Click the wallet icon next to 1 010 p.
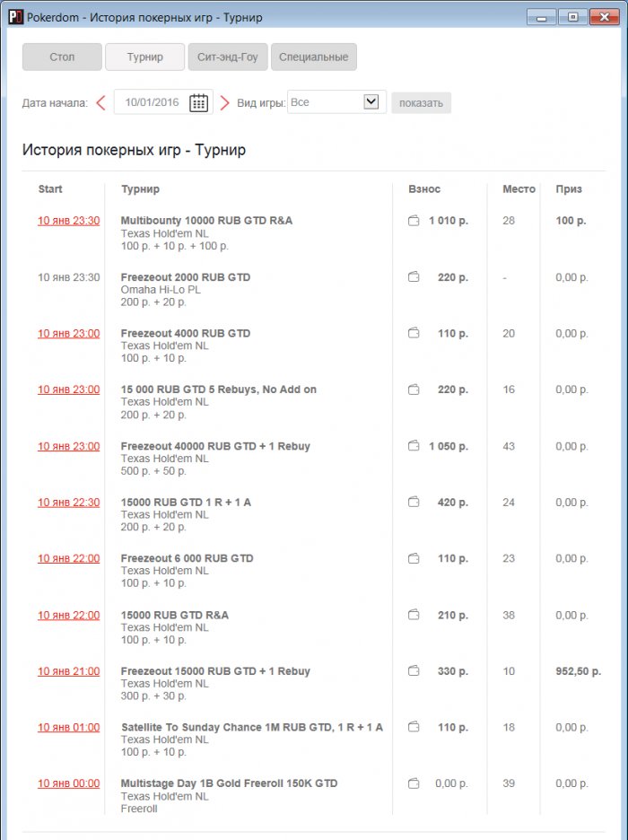628x840 pixels. point(413,220)
